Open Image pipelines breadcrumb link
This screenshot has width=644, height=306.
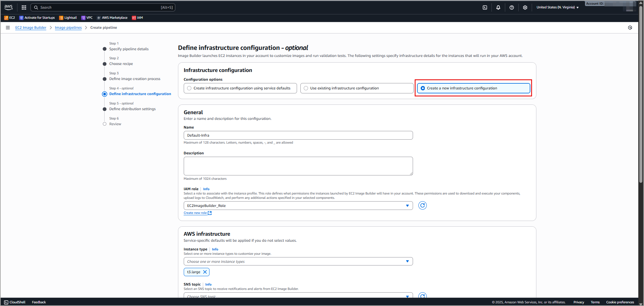[x=68, y=27]
